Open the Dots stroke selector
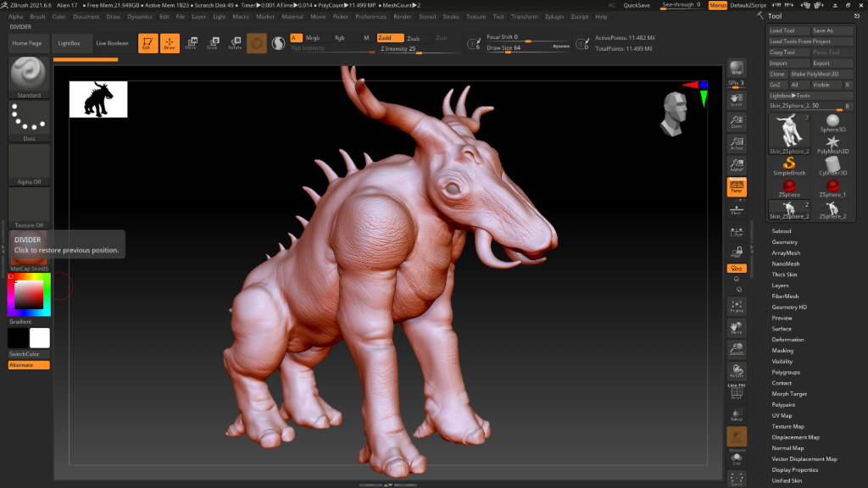Screen dimensions: 868x488 point(29,121)
